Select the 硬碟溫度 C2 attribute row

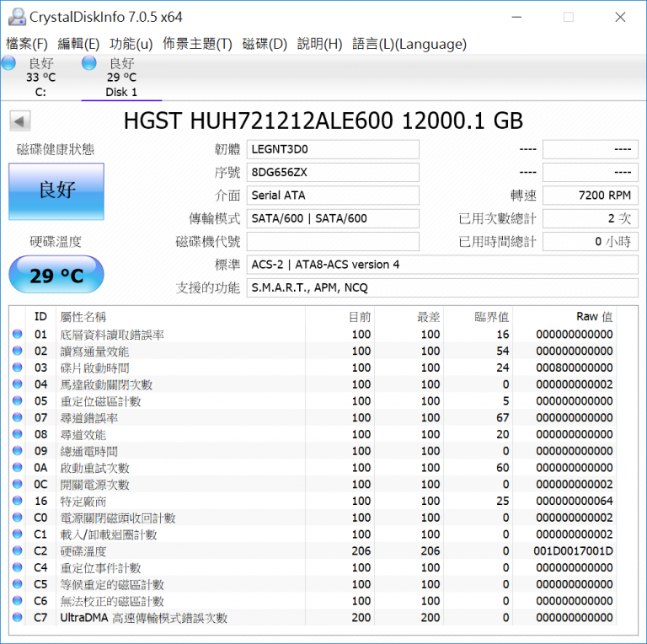tap(313, 550)
